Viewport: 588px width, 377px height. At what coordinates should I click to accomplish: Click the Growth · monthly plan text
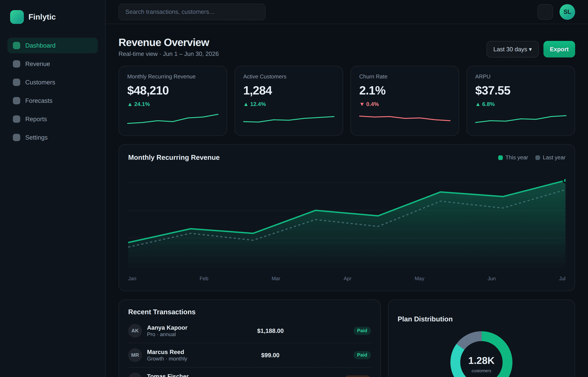click(x=167, y=359)
